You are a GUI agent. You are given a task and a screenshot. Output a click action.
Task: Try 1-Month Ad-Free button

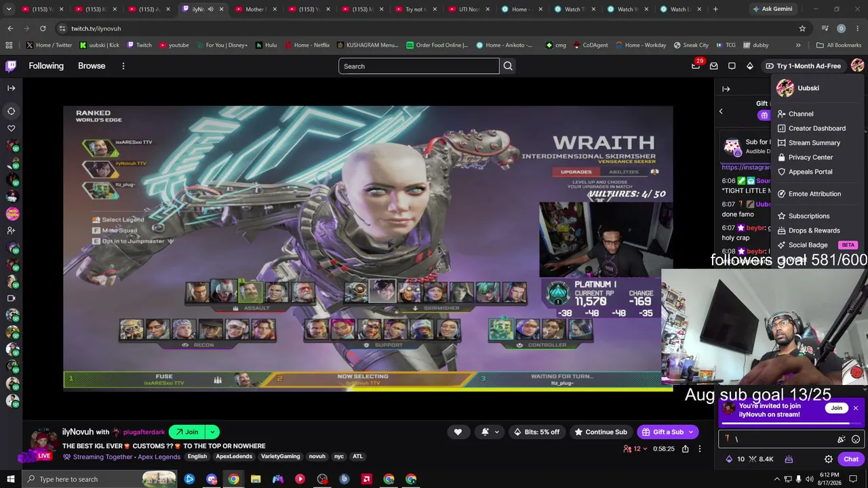tap(803, 66)
